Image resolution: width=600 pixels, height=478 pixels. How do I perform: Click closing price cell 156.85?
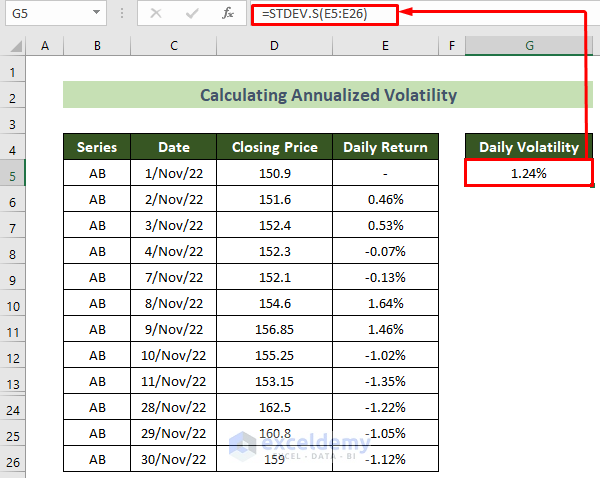(274, 329)
